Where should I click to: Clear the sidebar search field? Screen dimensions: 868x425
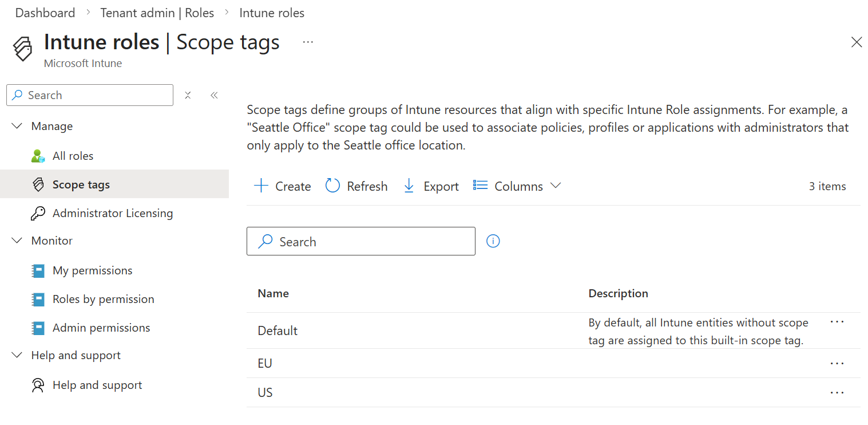tap(188, 95)
